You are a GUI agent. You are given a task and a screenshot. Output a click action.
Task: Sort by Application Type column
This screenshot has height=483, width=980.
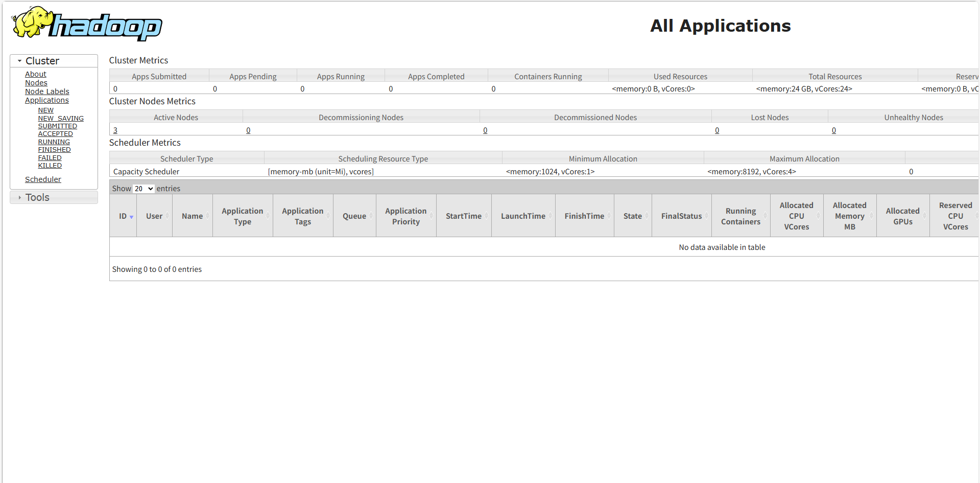tap(243, 216)
